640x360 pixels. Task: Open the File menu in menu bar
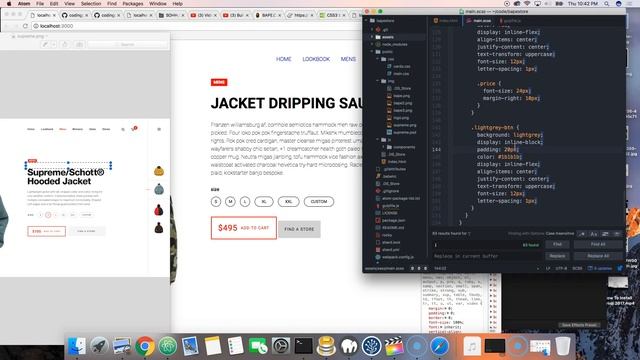pos(40,4)
